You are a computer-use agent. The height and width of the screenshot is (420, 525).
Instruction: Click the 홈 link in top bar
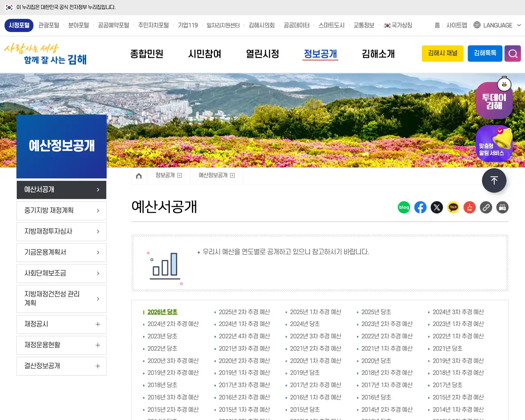(x=437, y=25)
